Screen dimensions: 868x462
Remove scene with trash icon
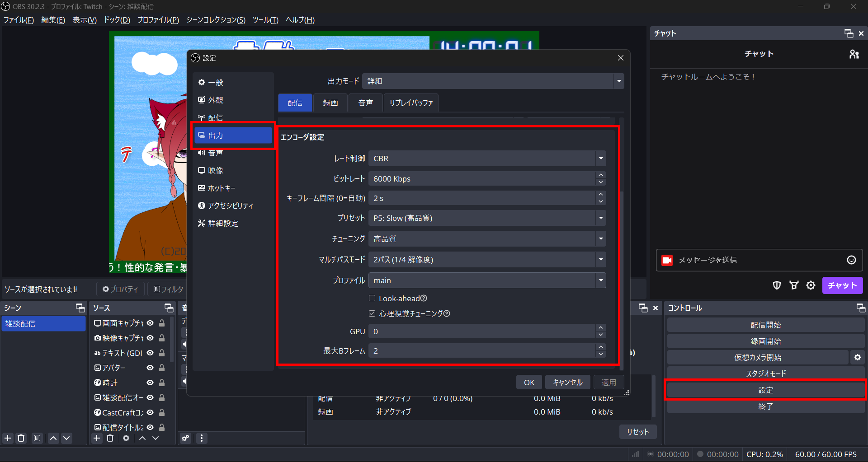point(21,438)
